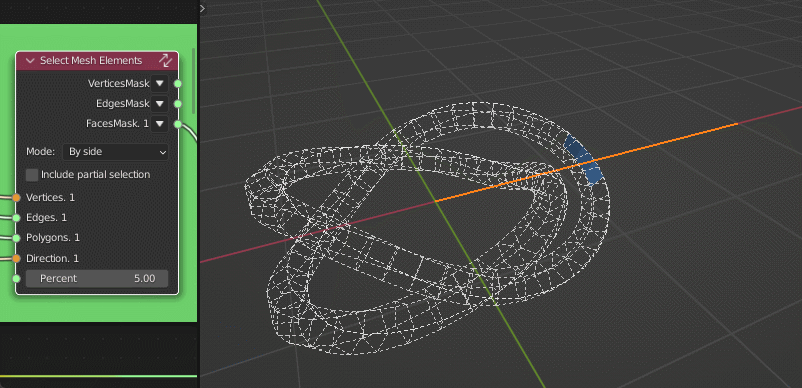Click the Direction. 1 input socket
This screenshot has height=388, width=802.
pyautogui.click(x=16, y=259)
